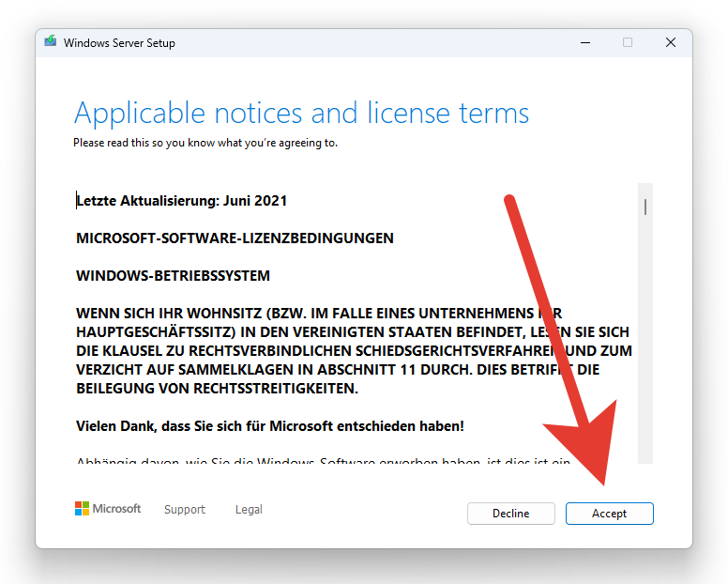Viewport: 728px width, 584px height.
Task: Click 'Please read this so you know' subtitle
Action: (x=205, y=143)
